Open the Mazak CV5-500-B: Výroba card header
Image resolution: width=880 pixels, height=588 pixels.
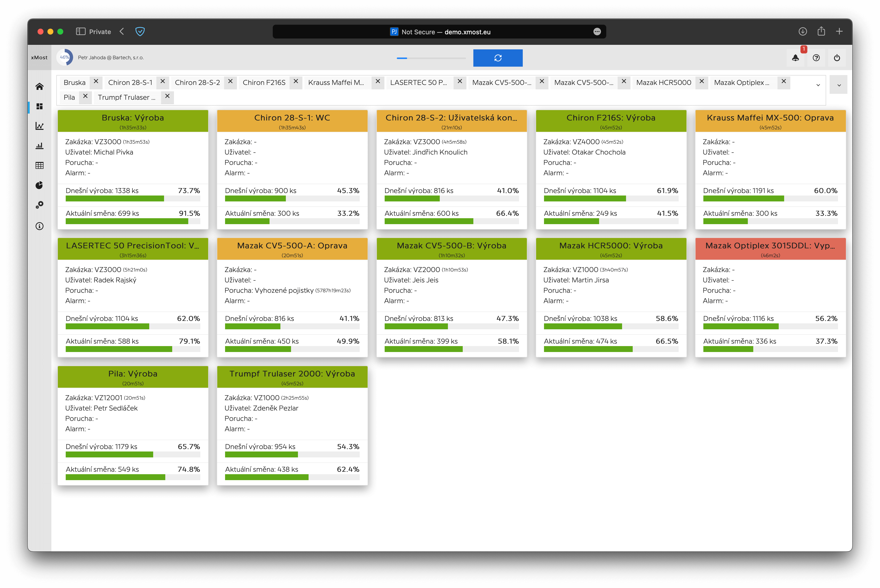[x=452, y=249]
